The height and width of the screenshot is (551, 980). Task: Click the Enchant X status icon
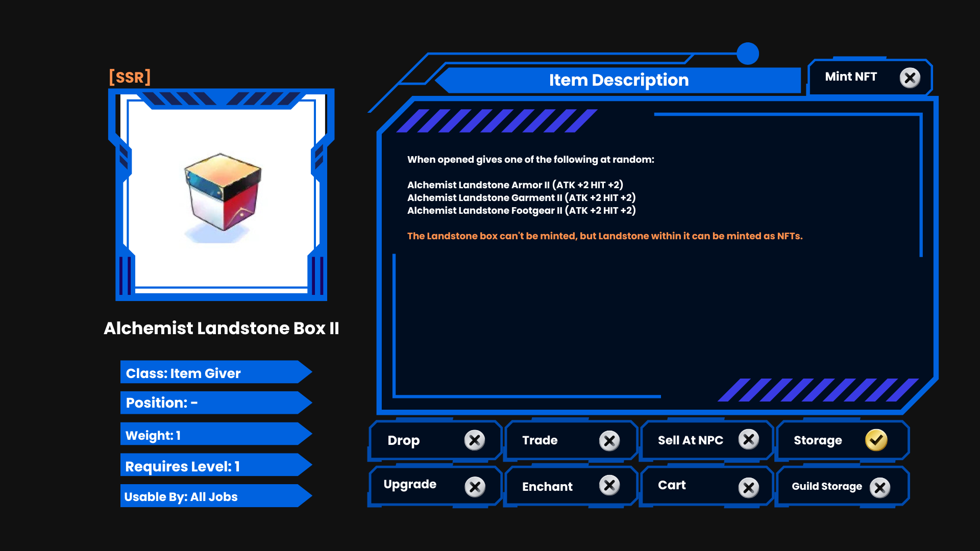(x=609, y=485)
